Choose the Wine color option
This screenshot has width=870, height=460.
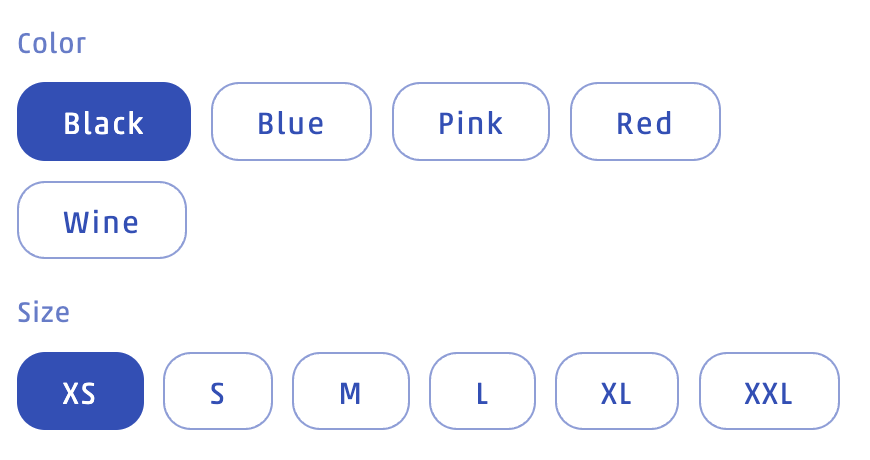coord(102,220)
